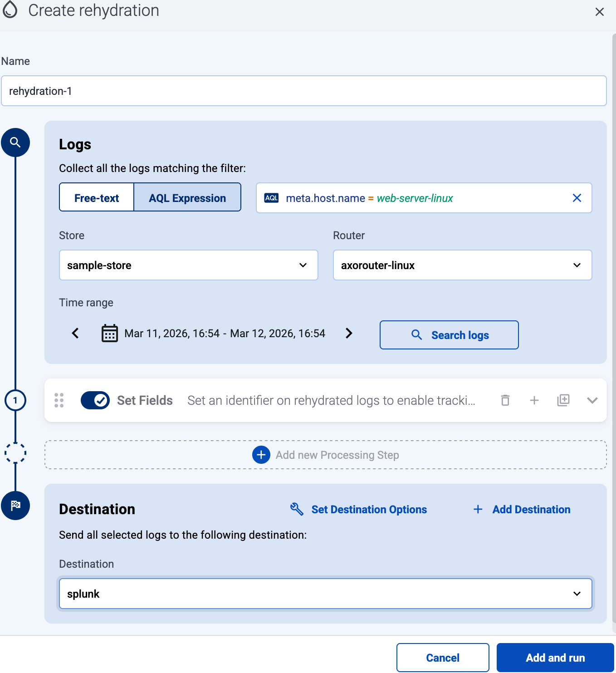Open the time range calendar picker
616x673 pixels.
[110, 334]
